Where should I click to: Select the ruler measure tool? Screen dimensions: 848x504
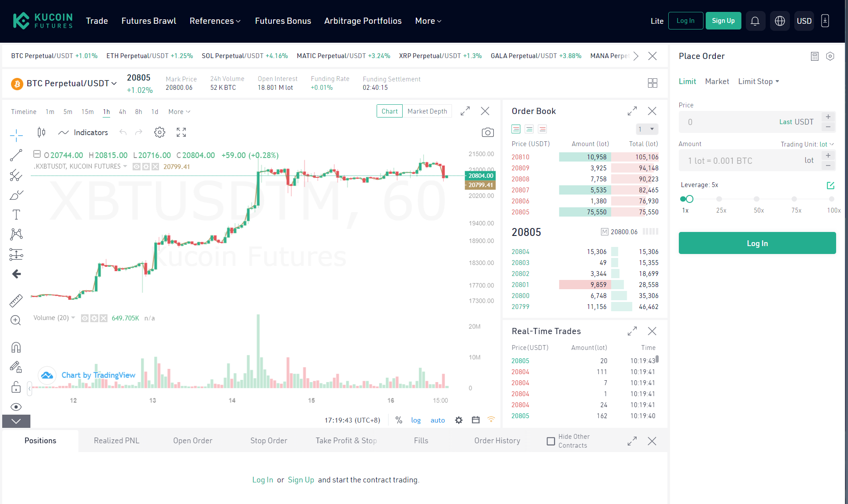16,301
